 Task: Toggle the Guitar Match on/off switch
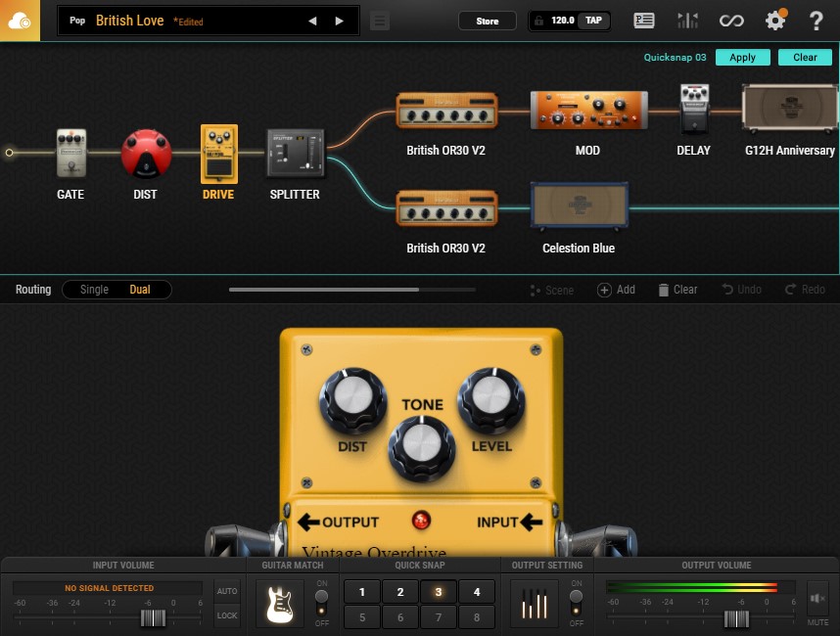pos(321,603)
